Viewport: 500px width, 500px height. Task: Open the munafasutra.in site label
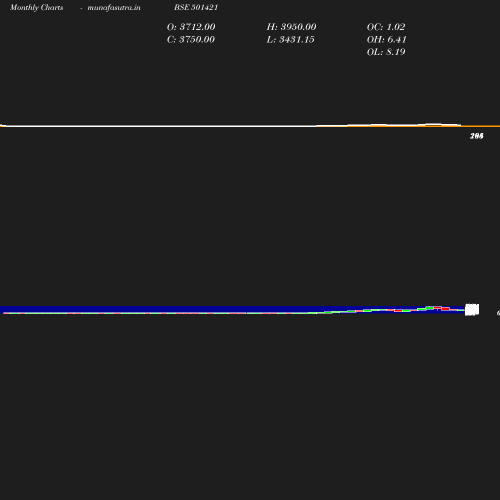114,7
